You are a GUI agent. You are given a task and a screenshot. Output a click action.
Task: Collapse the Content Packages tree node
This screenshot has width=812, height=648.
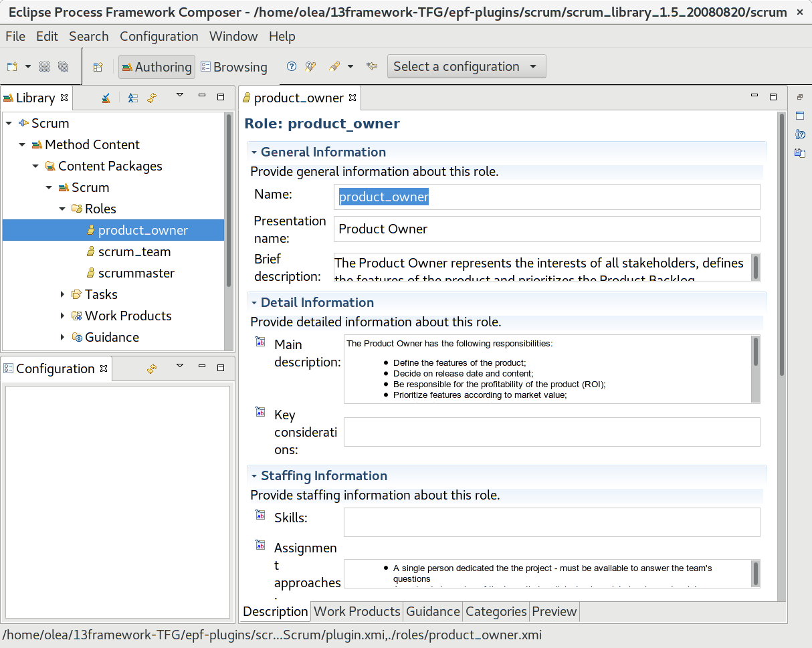tap(35, 166)
